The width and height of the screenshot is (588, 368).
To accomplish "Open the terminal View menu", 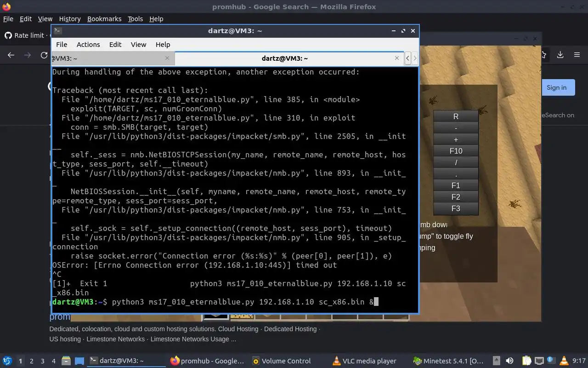I will [x=138, y=45].
